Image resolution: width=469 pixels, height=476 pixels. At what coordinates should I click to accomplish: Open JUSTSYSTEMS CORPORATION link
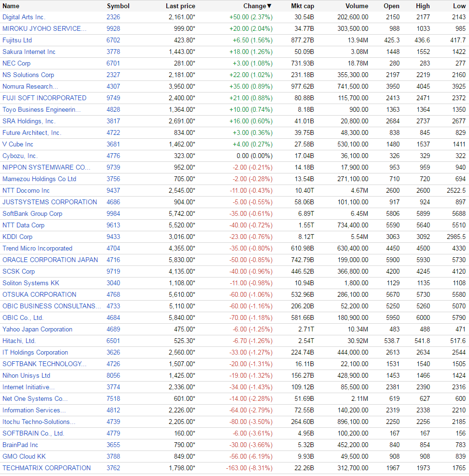pos(50,202)
